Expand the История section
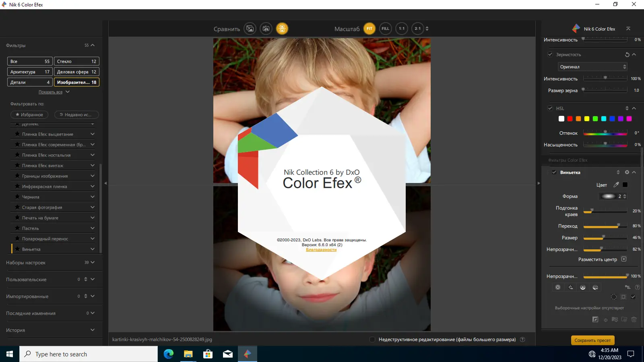This screenshot has height=362, width=644. 93,330
